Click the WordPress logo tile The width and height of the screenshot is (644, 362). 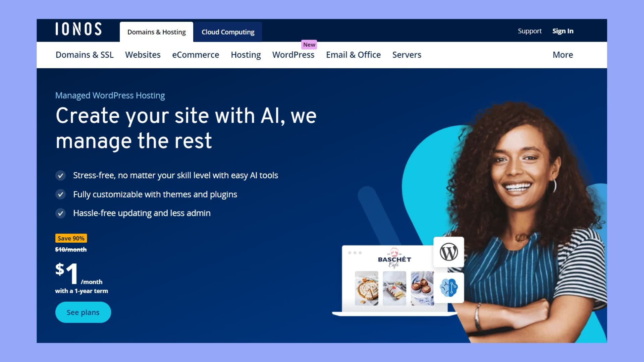point(449,252)
